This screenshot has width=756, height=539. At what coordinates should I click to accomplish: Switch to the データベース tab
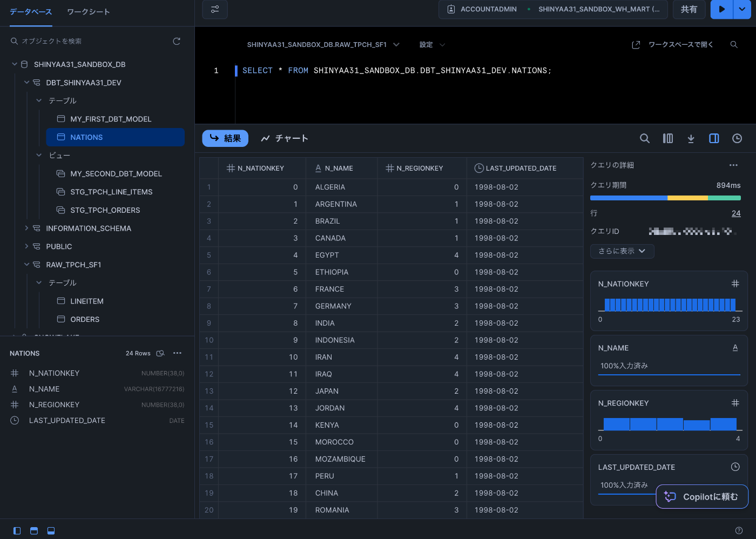tap(31, 11)
